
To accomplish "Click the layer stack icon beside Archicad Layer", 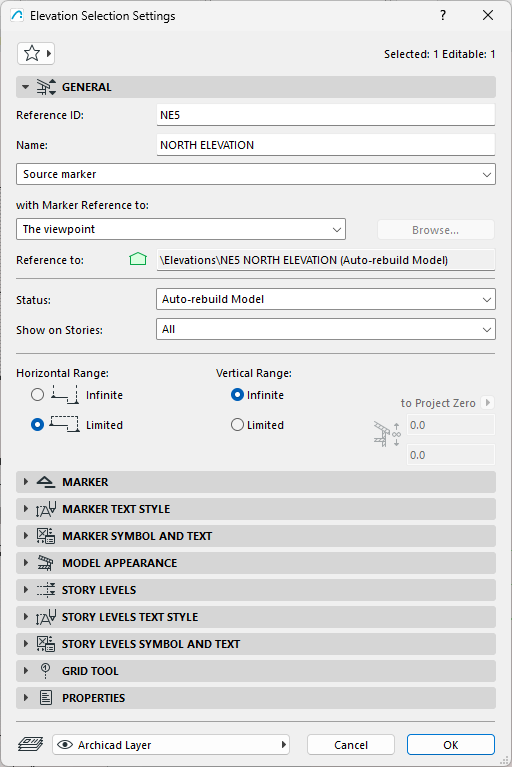I will point(30,745).
